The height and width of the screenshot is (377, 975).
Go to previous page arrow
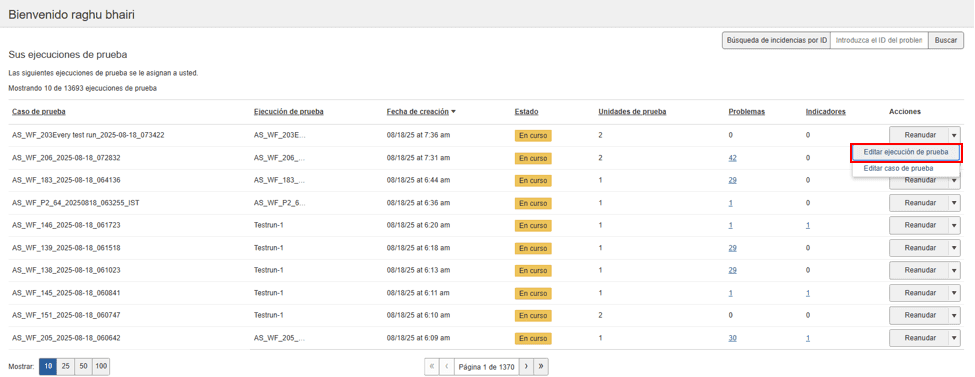[447, 367]
